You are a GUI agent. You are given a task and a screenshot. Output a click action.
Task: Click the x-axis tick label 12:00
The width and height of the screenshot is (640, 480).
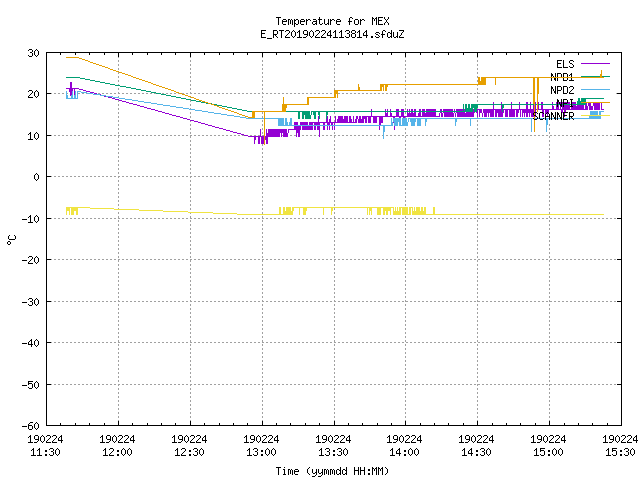pyautogui.click(x=117, y=452)
